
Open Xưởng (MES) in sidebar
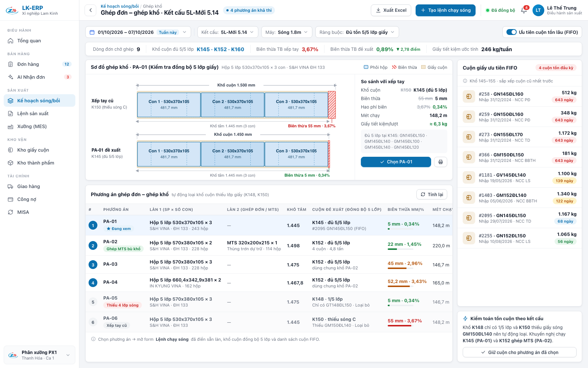(39, 126)
